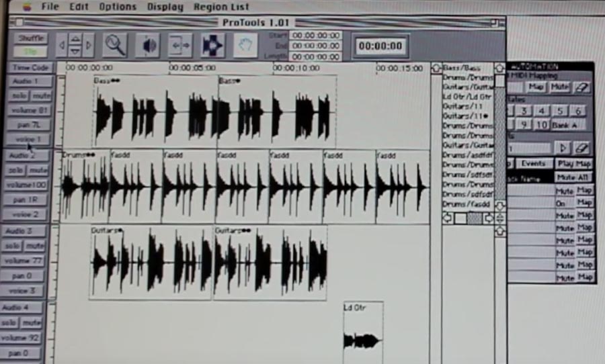
Task: Toggle solo on Audio 3 track
Action: [12, 246]
